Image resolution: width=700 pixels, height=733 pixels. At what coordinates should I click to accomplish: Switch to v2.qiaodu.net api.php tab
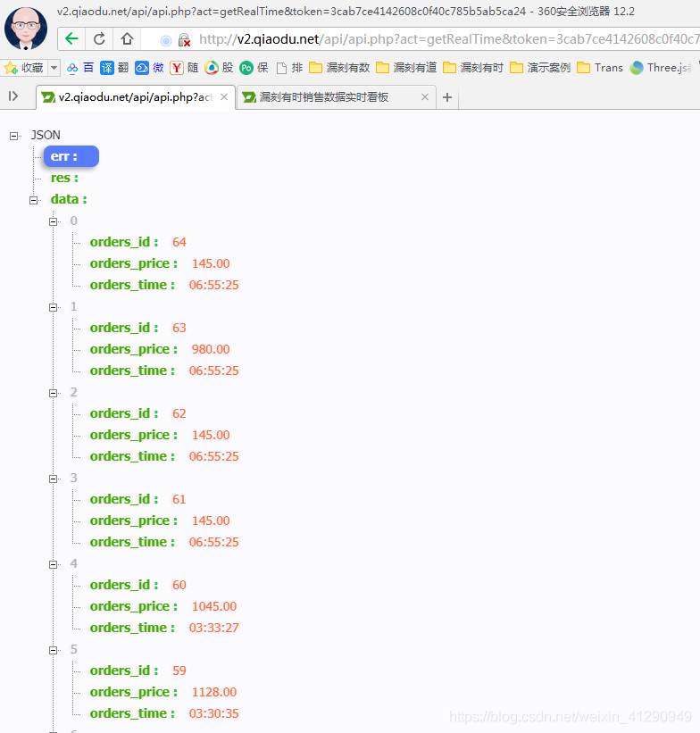click(136, 97)
